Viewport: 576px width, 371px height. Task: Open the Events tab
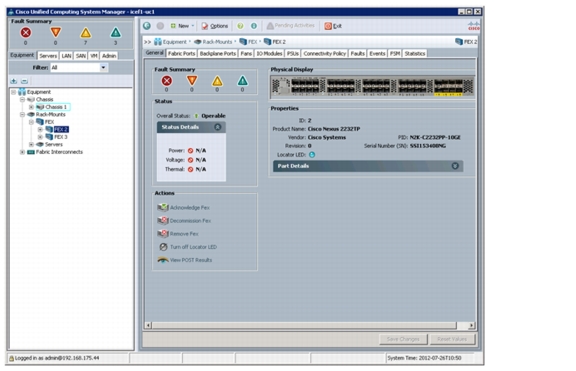[x=377, y=54]
